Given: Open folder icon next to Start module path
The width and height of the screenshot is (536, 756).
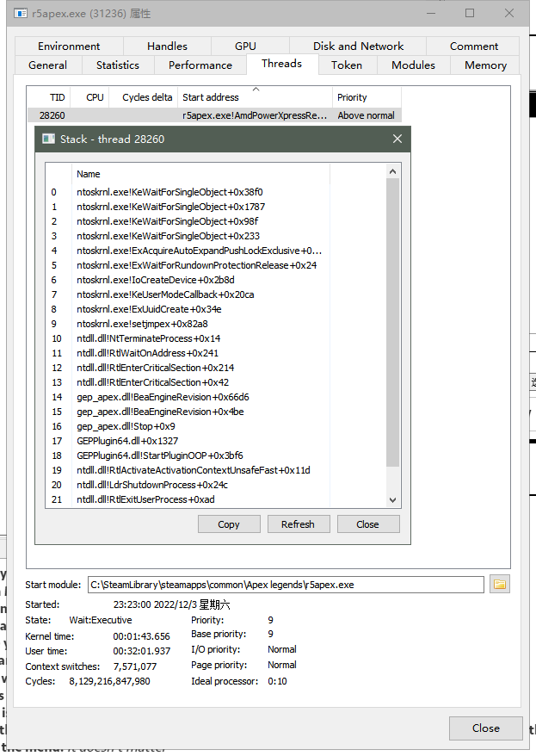Looking at the screenshot, I should click(499, 585).
